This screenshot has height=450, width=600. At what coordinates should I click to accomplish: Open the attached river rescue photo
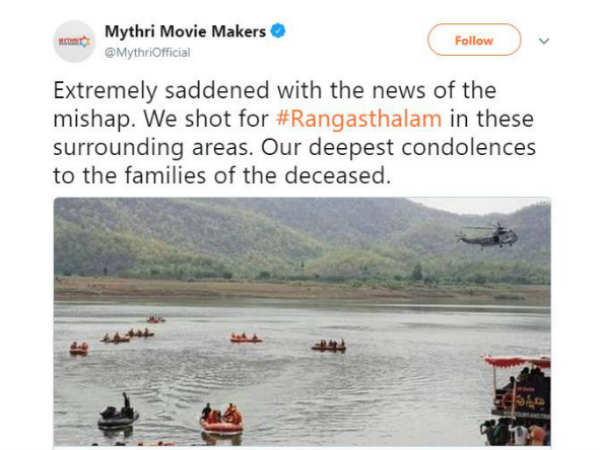(x=302, y=321)
